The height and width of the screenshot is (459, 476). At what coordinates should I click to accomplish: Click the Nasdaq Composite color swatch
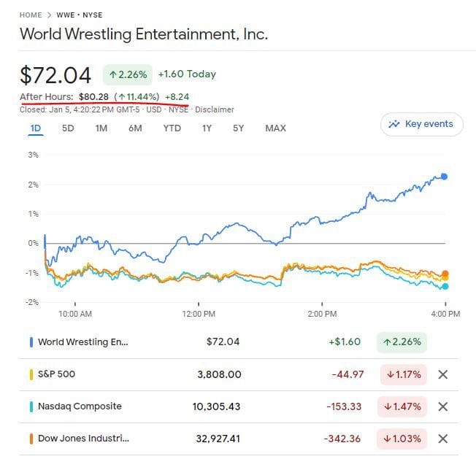31,406
